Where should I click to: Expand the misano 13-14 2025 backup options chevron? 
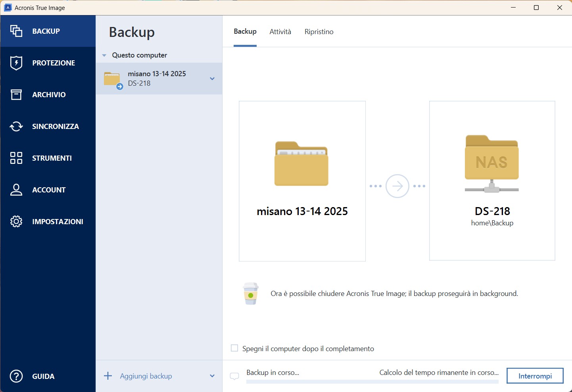pos(212,79)
